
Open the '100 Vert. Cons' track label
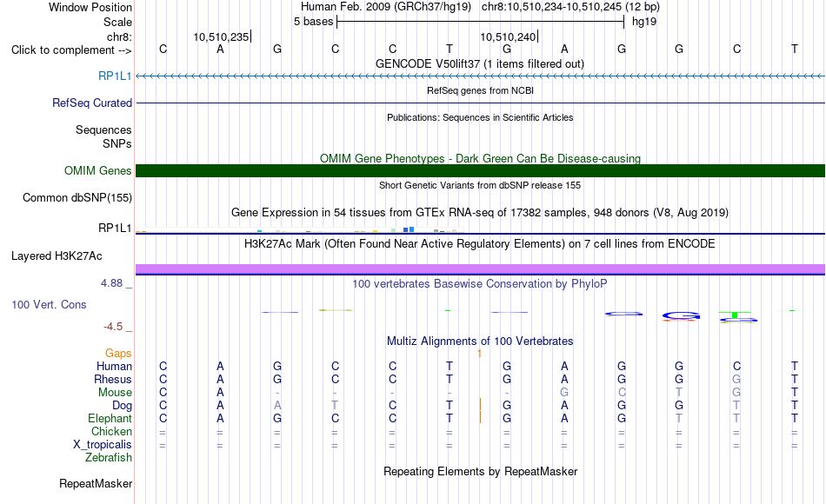[49, 304]
